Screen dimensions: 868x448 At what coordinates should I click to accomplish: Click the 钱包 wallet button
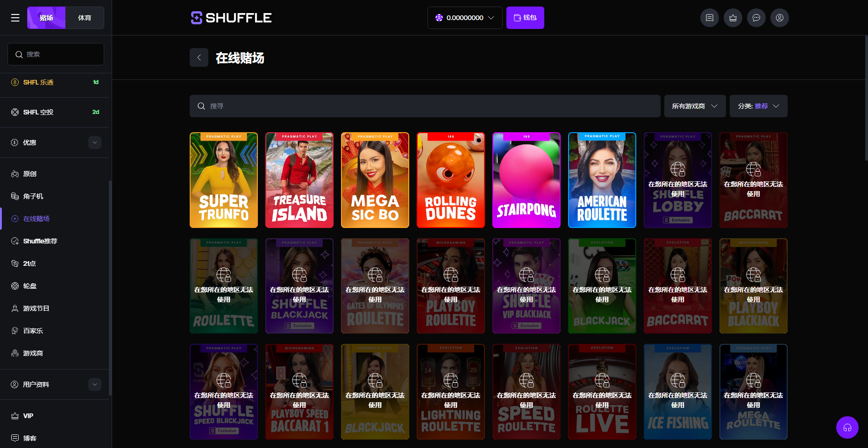[x=525, y=18]
